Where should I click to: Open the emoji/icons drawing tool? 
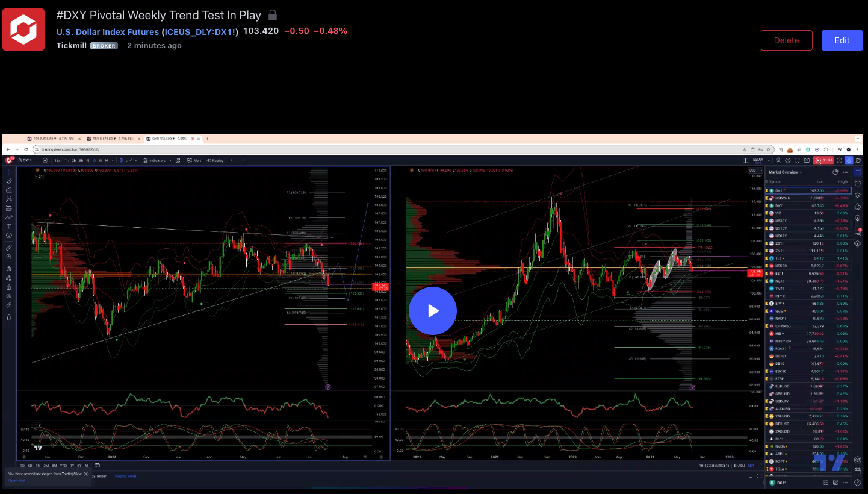[8, 235]
